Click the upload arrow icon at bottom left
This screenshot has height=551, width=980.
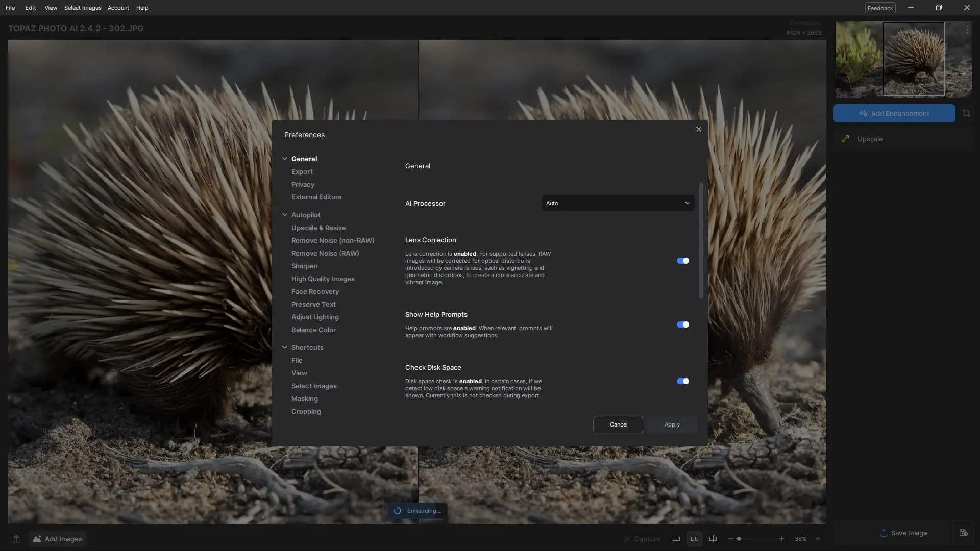pyautogui.click(x=16, y=539)
